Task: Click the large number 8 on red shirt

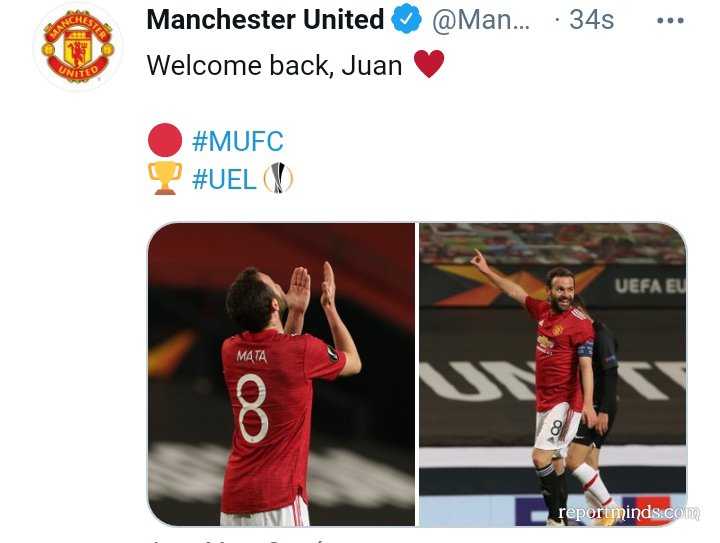Action: click(x=252, y=408)
